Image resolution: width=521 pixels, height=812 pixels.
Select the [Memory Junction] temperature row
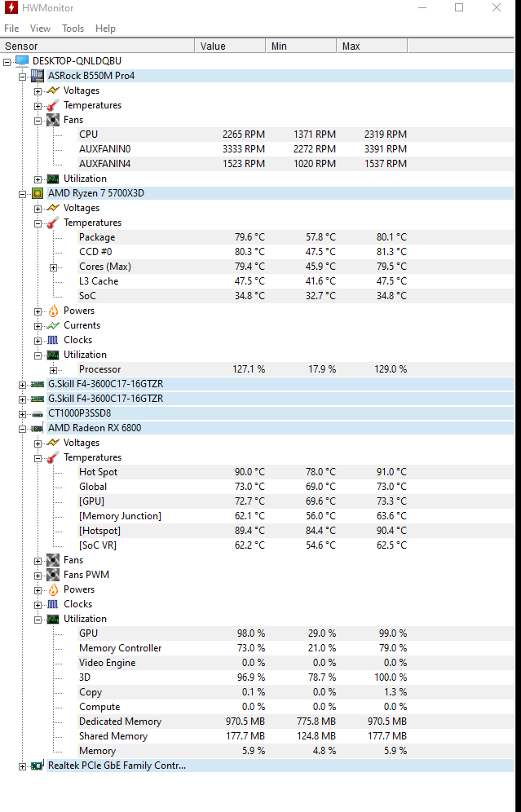tap(242, 516)
